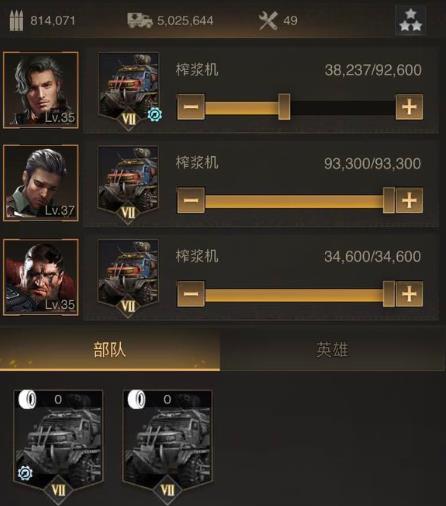Tap the wrench and screwdriver repair icon
The image size is (446, 506).
tap(268, 21)
